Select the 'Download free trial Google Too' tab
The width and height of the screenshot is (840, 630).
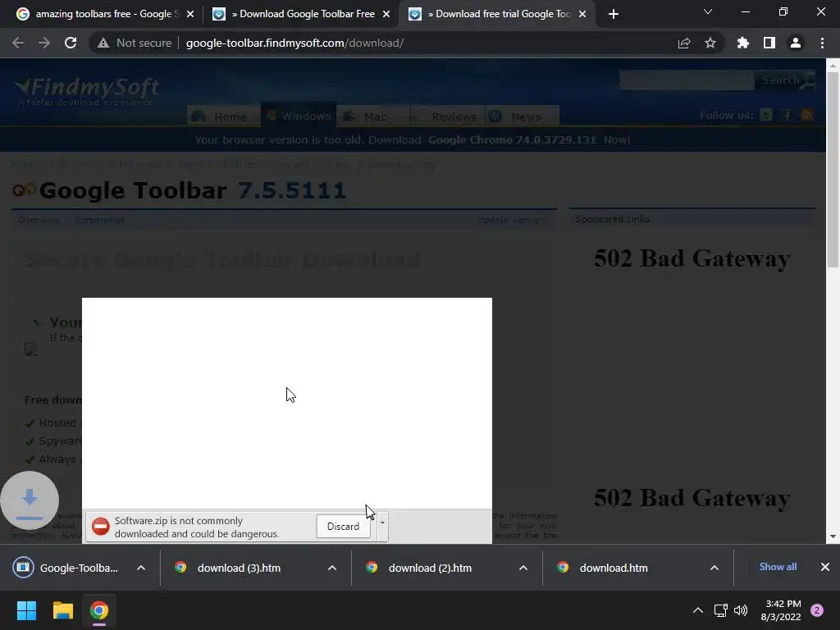pyautogui.click(x=498, y=14)
